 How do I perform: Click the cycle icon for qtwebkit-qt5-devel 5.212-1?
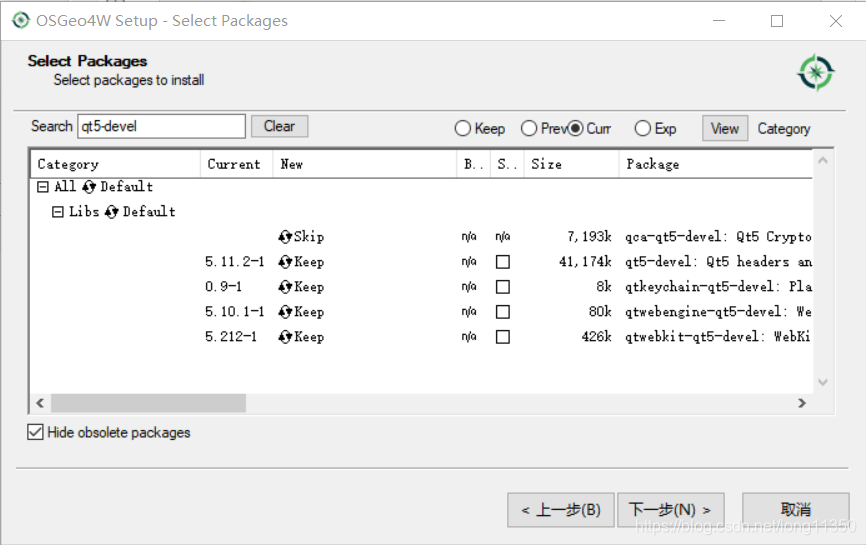tap(285, 337)
